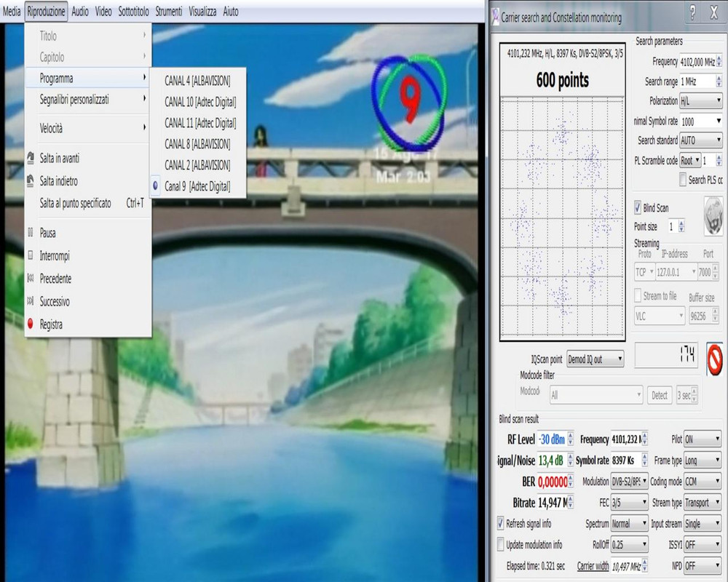Click the Successivo next-track icon
728x582 pixels.
click(x=31, y=301)
